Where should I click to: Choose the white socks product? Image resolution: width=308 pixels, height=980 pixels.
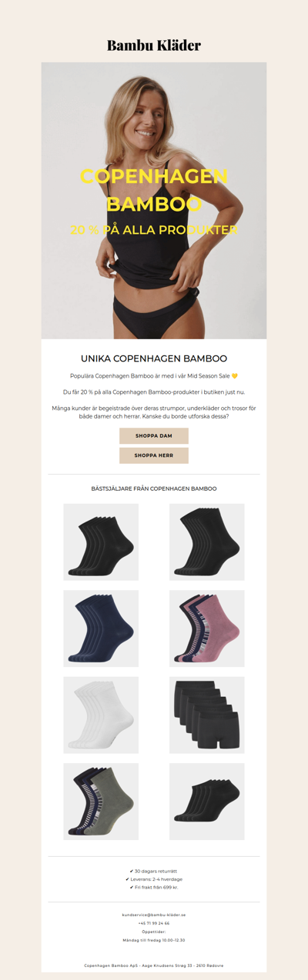click(101, 715)
